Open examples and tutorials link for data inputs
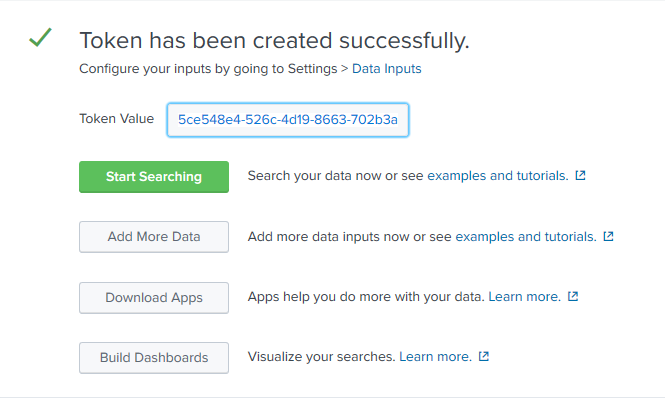The image size is (665, 398). (x=526, y=236)
